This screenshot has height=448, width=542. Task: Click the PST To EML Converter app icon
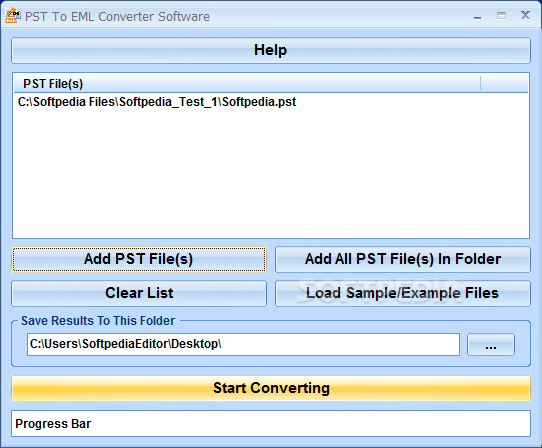tap(12, 16)
